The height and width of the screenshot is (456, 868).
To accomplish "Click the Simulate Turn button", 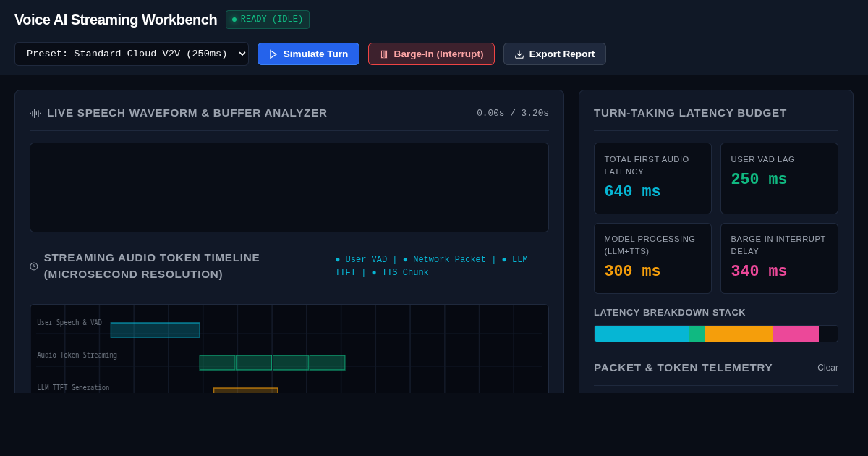I will coord(308,54).
